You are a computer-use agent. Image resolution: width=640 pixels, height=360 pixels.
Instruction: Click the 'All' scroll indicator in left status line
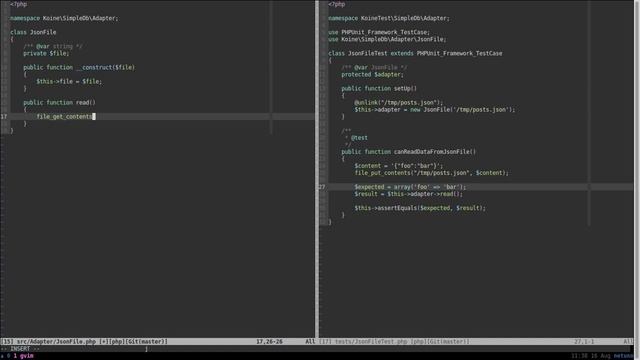(310, 341)
